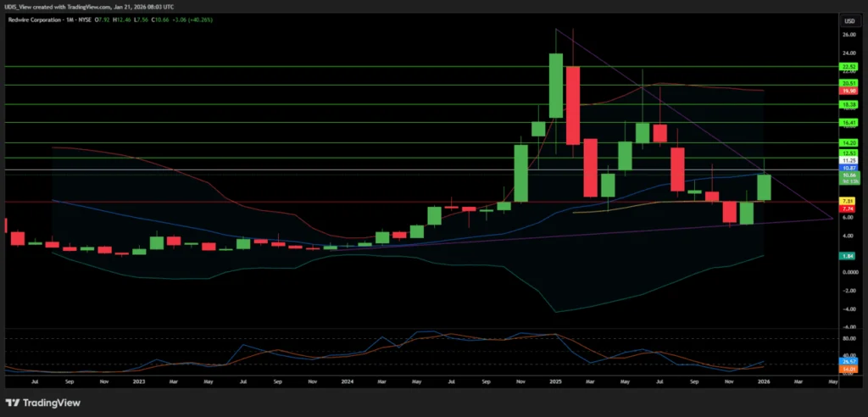This screenshot has height=417, width=868.
Task: Click the tallest green candle at January 2025
Action: point(556,86)
